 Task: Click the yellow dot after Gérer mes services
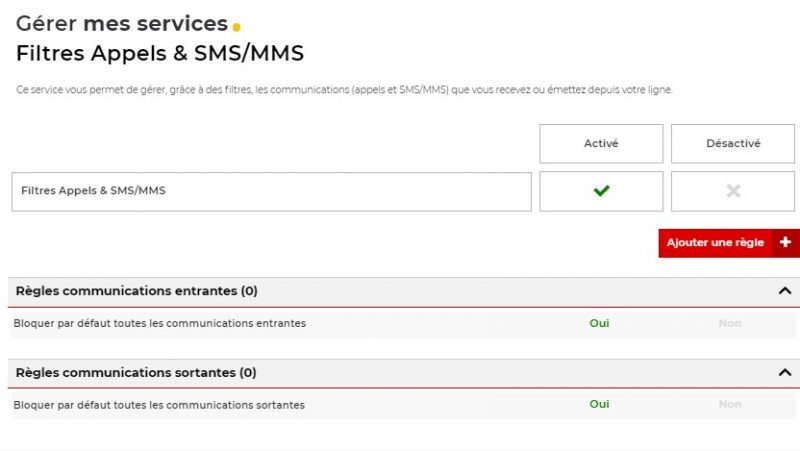[x=236, y=27]
